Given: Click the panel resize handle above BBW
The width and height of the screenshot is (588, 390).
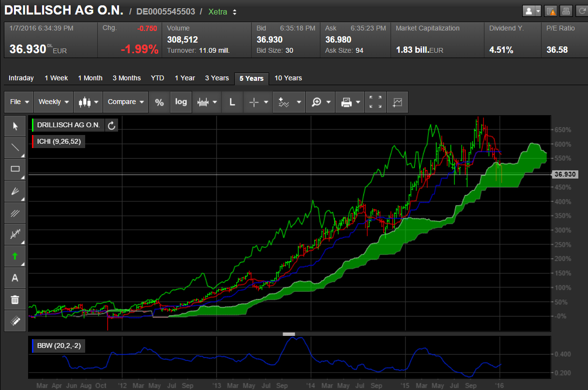Looking at the screenshot, I should [x=289, y=334].
